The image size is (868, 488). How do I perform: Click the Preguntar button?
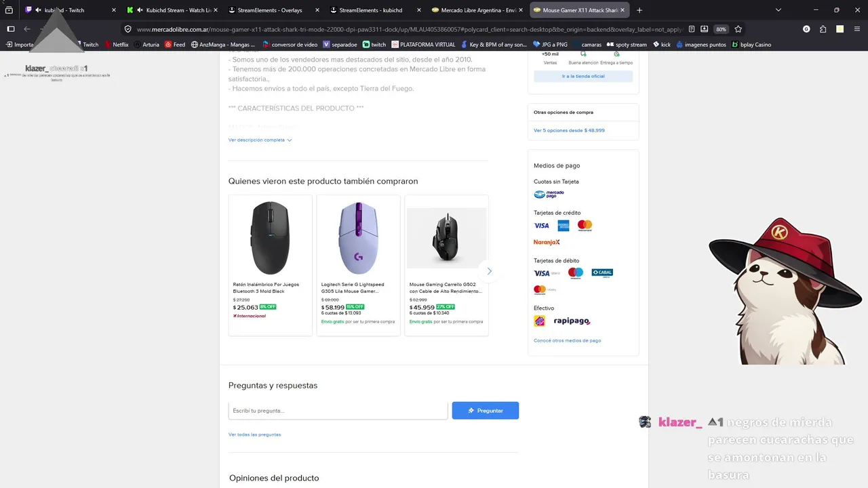[486, 411]
